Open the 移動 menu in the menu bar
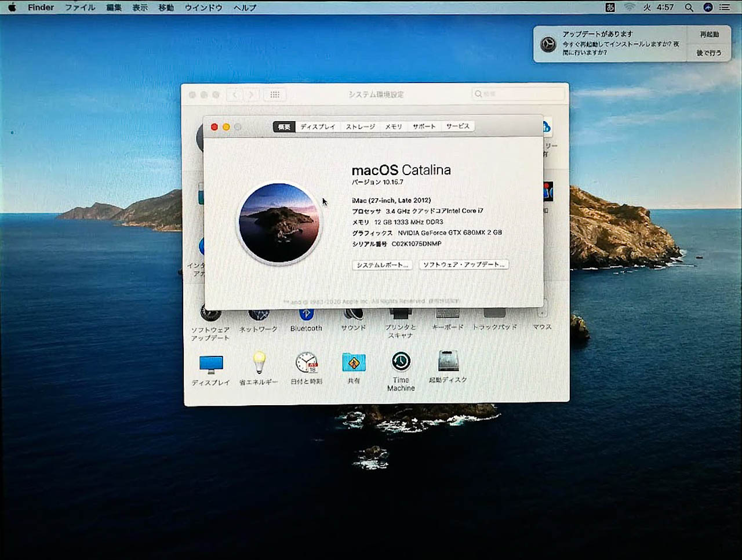The width and height of the screenshot is (742, 560). point(165,8)
